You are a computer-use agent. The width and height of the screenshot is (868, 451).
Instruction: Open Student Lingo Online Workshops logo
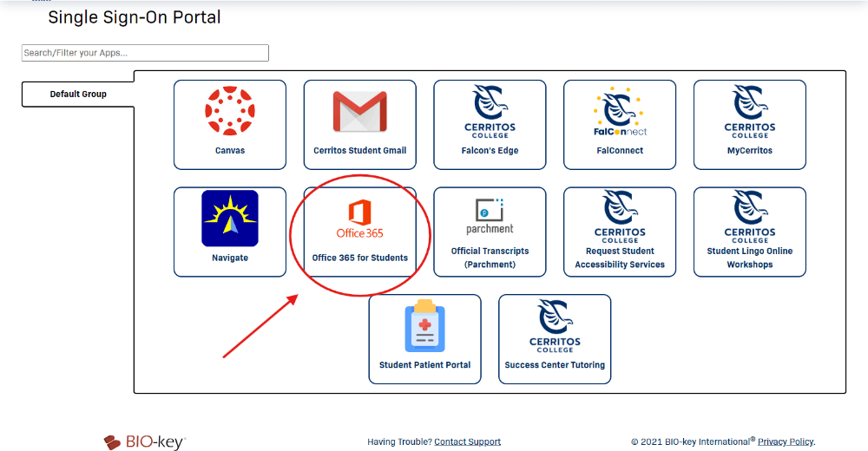[x=750, y=216]
